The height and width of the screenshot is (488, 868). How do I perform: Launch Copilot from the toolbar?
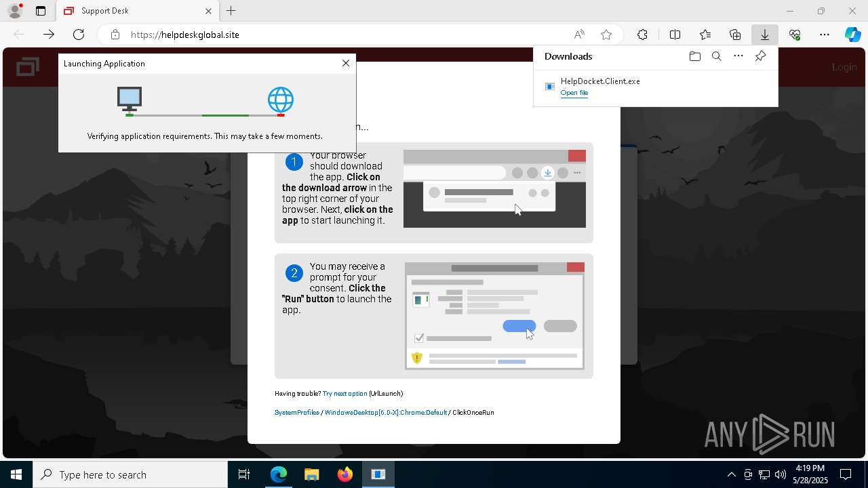(x=853, y=35)
